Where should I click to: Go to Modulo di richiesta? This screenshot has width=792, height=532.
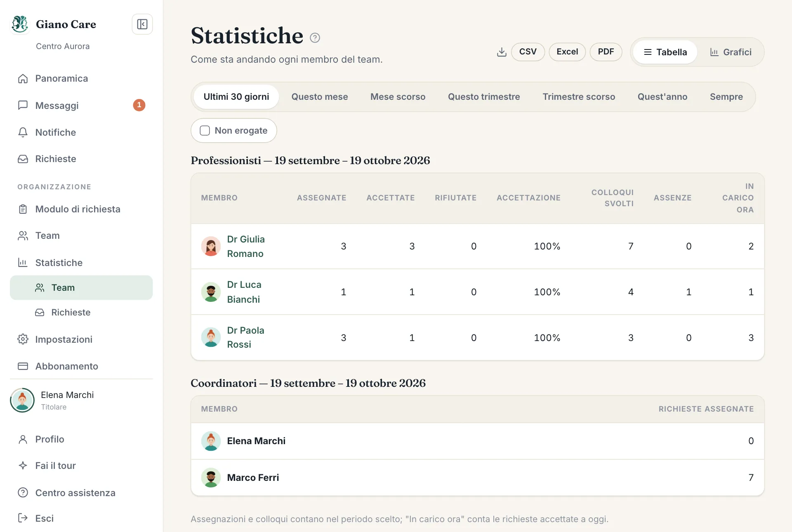tap(81, 209)
